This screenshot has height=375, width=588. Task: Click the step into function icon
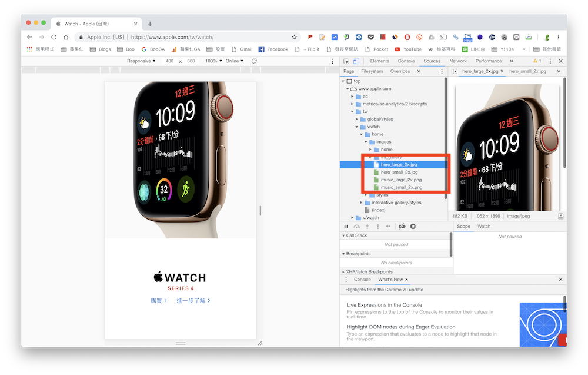tap(367, 226)
